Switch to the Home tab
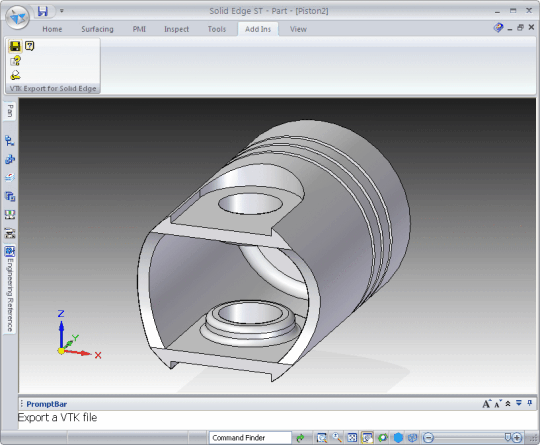The height and width of the screenshot is (445, 540). tap(52, 29)
